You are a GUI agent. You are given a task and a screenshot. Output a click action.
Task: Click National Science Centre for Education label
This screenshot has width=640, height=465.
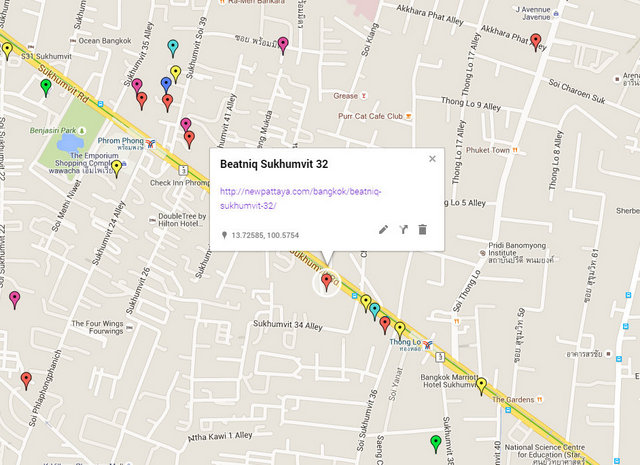pyautogui.click(x=544, y=454)
